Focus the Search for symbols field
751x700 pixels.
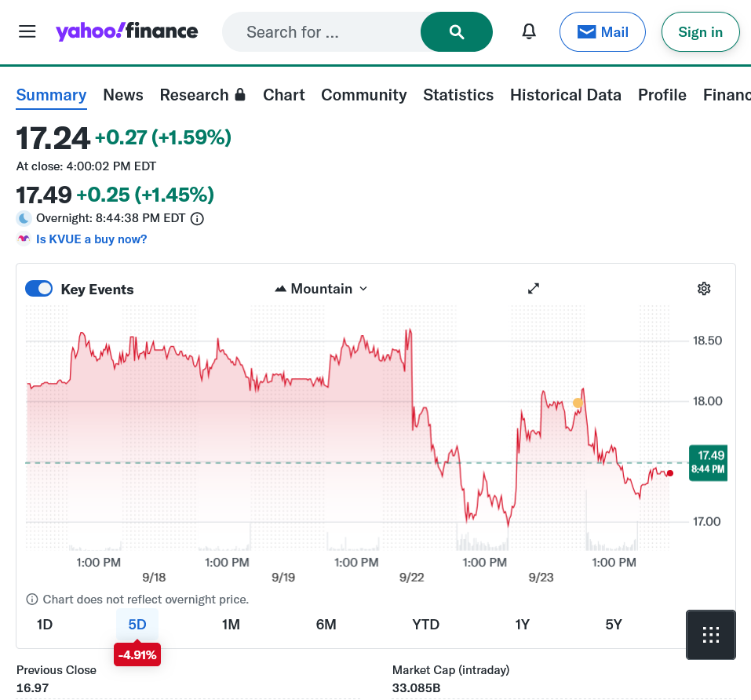click(322, 32)
